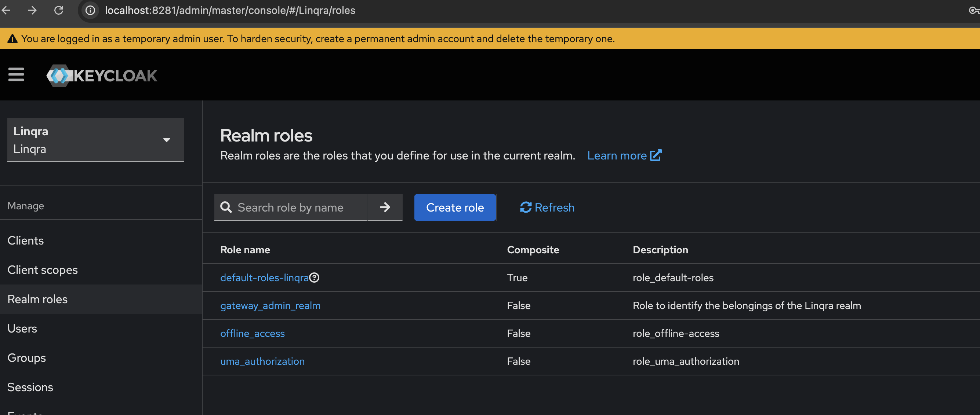Open the Keycloak hamburger navigation menu
The image size is (980, 415).
pyautogui.click(x=16, y=74)
